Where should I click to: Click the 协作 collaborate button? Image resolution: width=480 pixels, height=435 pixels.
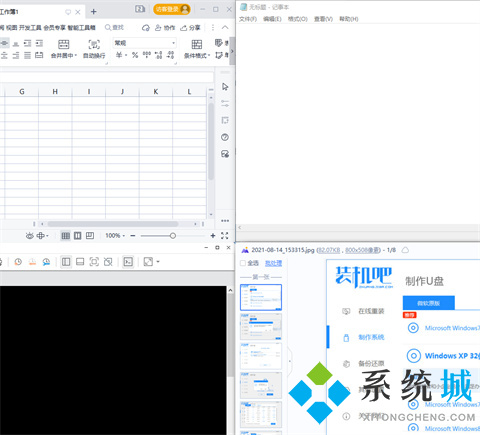coord(165,28)
